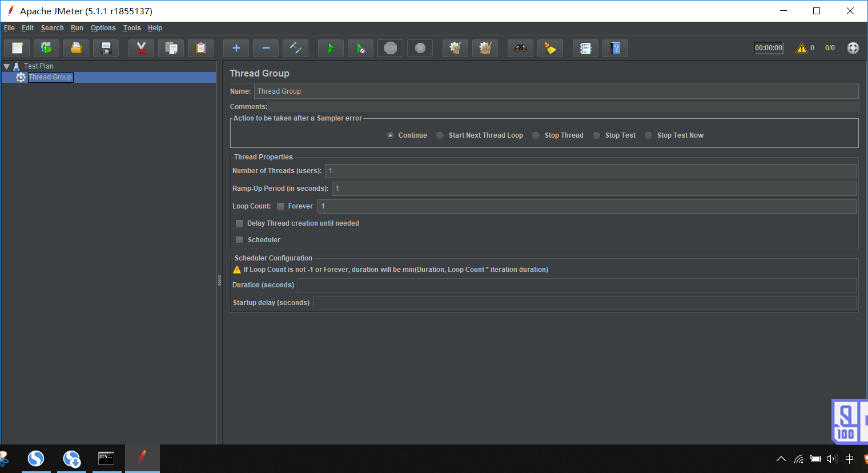Enable the Forever loop checkbox

pyautogui.click(x=280, y=206)
